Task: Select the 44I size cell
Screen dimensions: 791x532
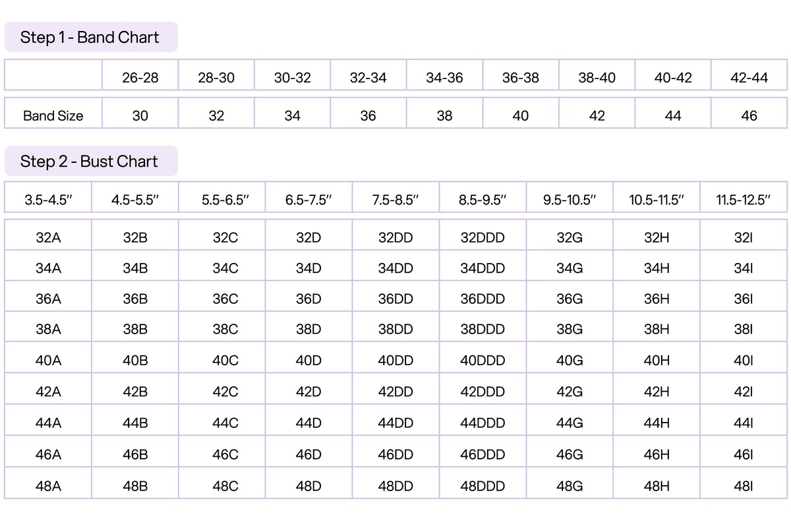Action: tap(744, 423)
